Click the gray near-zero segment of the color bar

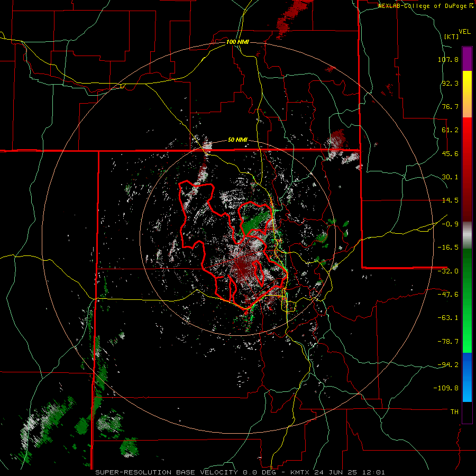(467, 235)
